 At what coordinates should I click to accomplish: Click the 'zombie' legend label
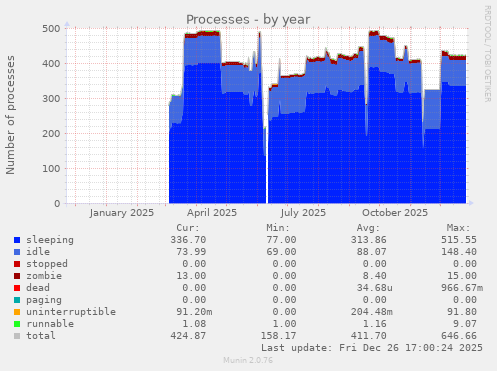tap(44, 276)
